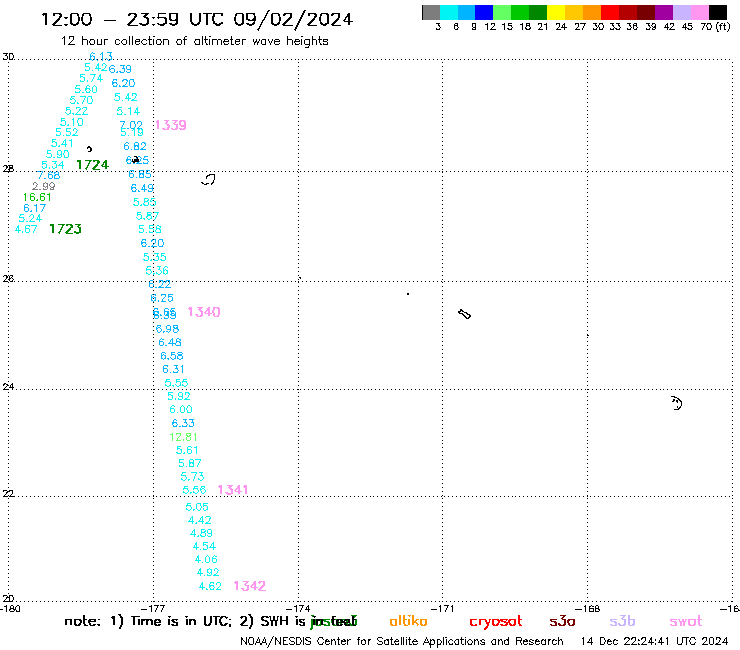Click the orange 30 ft legend swatch

592,12
